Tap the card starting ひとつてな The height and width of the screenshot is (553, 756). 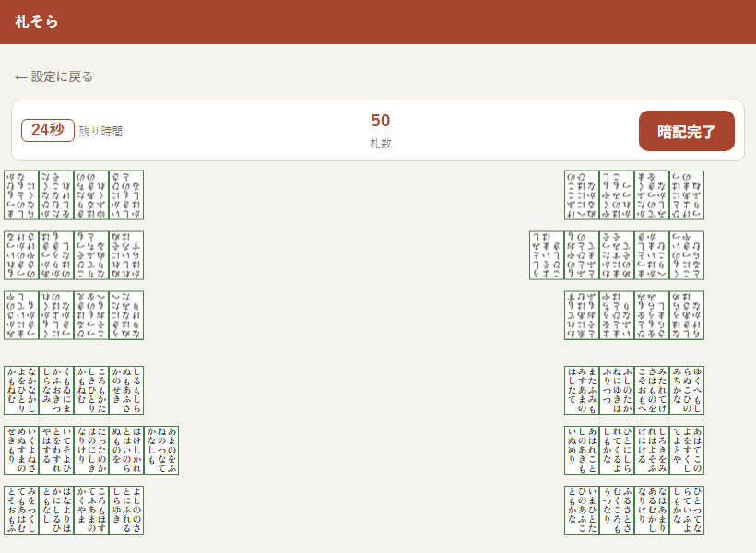pyautogui.click(x=687, y=510)
